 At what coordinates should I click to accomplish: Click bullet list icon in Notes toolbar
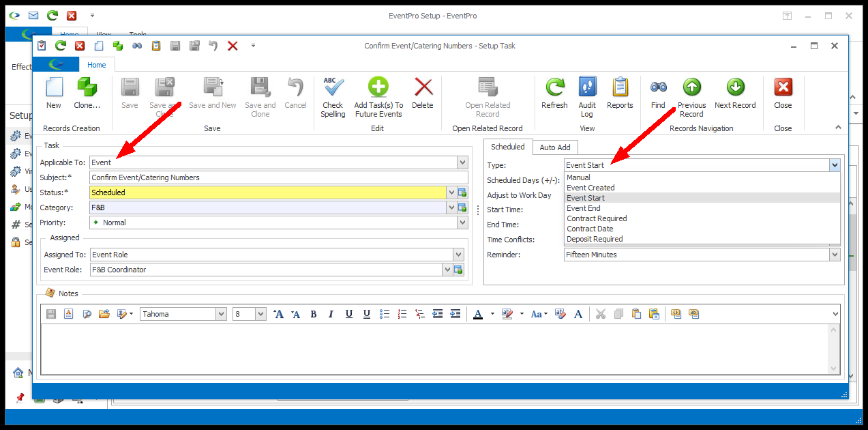pos(385,314)
